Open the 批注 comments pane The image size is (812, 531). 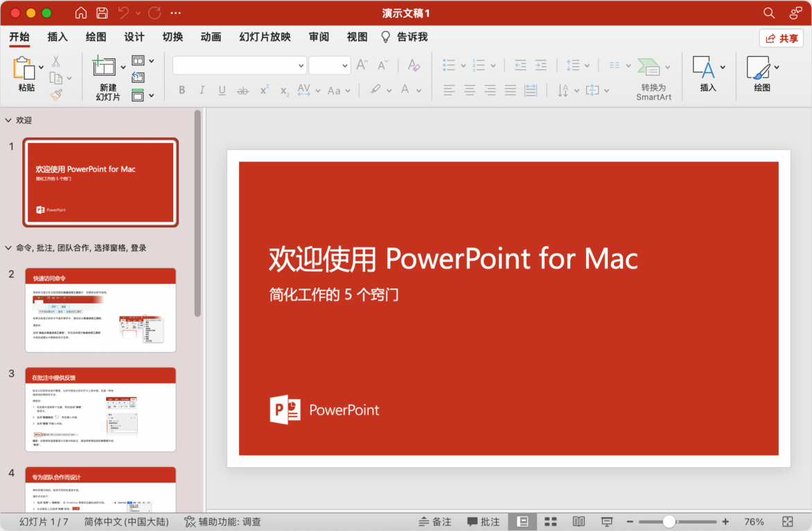(x=483, y=521)
